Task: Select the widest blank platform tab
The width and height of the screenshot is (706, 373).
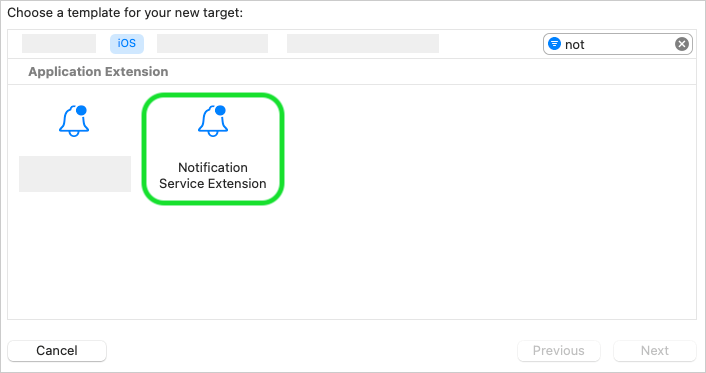Action: click(x=363, y=44)
